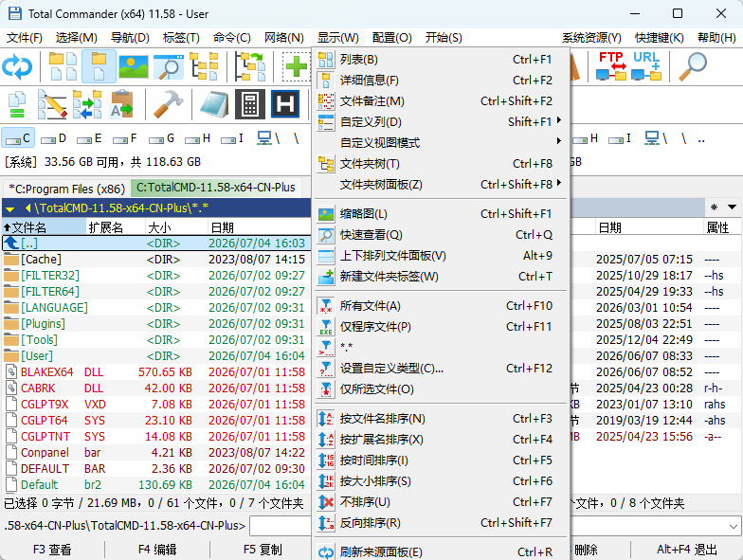The height and width of the screenshot is (560, 743).
Task: Click F4 编辑 button
Action: pos(157,550)
